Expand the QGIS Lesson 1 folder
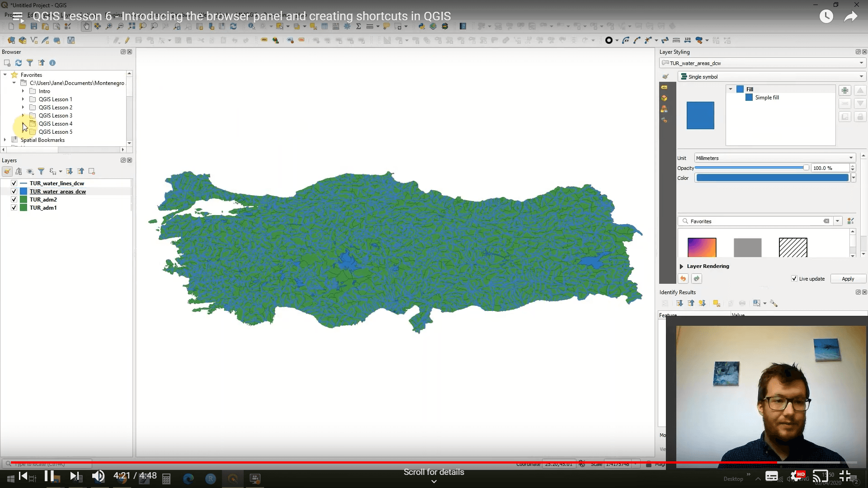Image resolution: width=868 pixels, height=488 pixels. click(x=23, y=99)
